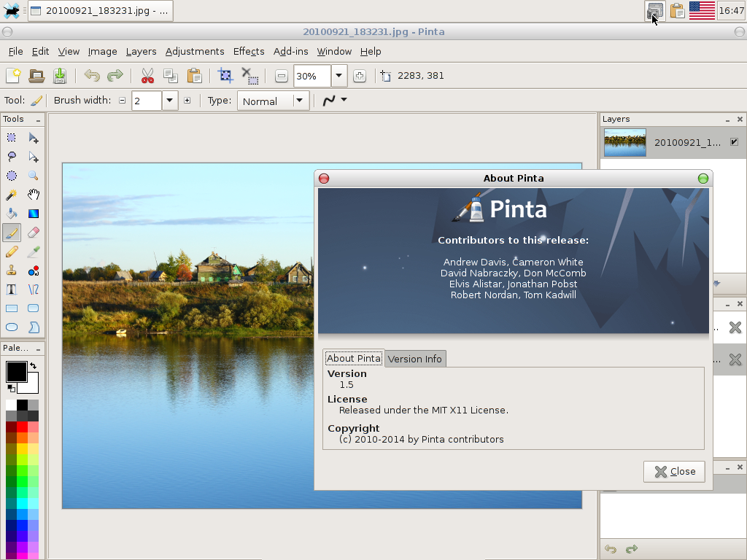Click the primary black color swatch
Image resolution: width=747 pixels, height=560 pixels.
[x=15, y=370]
